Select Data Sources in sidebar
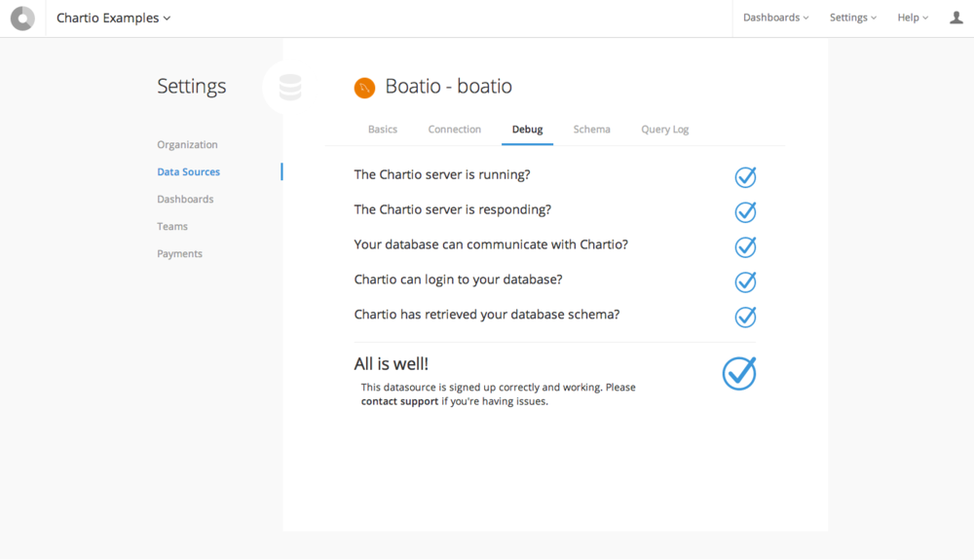 click(x=188, y=172)
